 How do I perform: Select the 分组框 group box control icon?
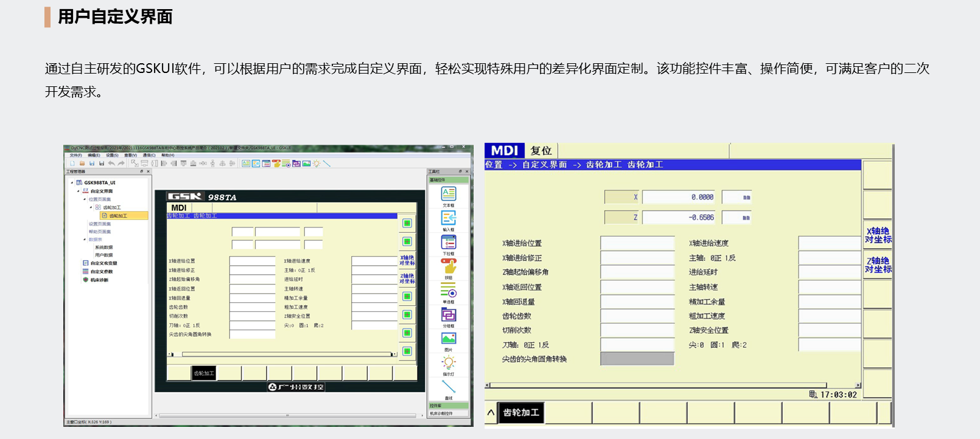[x=448, y=314]
